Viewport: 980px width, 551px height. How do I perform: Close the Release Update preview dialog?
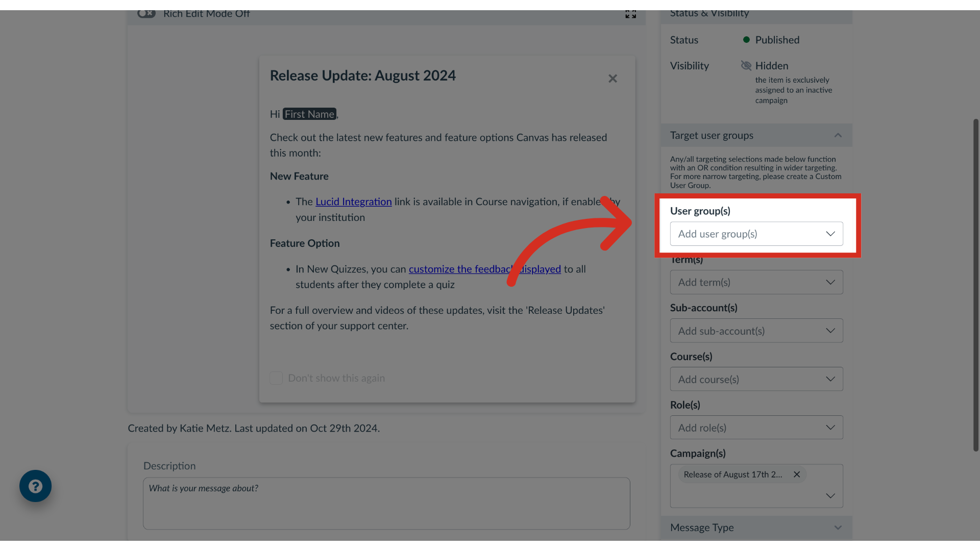[x=612, y=79]
